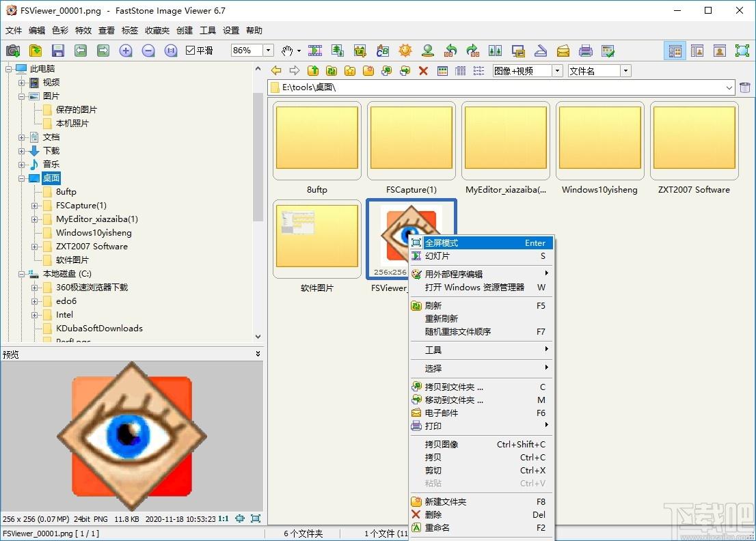Screen dimensions: 756x541
Task: Click the zoom out (minus) icon
Action: 148,51
